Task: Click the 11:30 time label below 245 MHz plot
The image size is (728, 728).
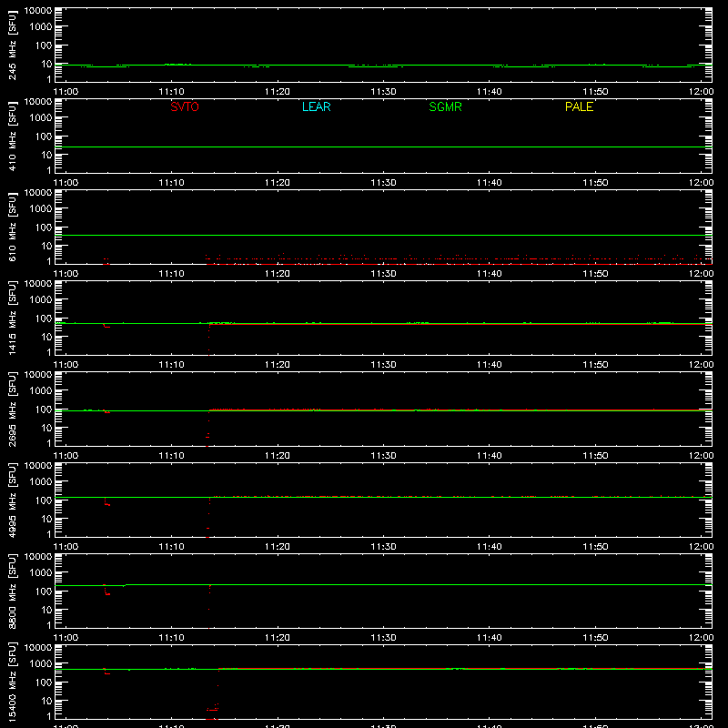Action: (x=383, y=92)
